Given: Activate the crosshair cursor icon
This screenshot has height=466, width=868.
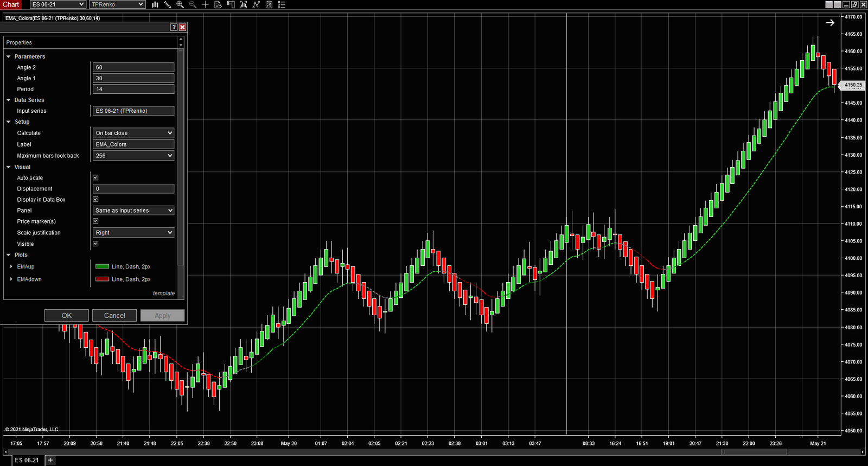Looking at the screenshot, I should click(205, 4).
